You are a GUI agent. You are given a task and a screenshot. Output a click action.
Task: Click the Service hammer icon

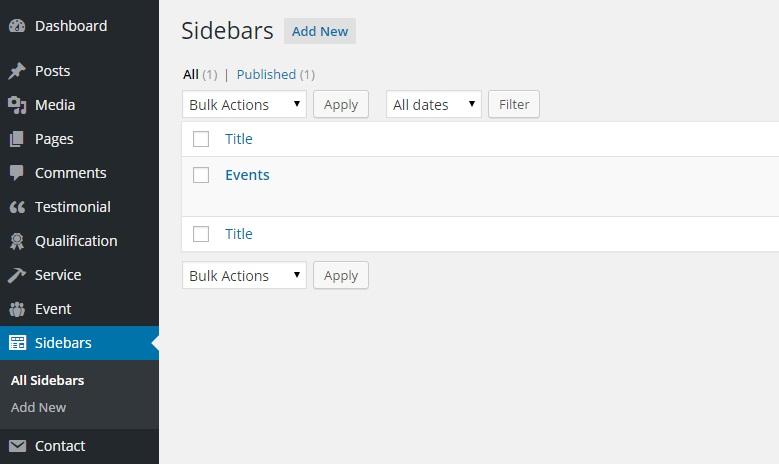[x=17, y=275]
